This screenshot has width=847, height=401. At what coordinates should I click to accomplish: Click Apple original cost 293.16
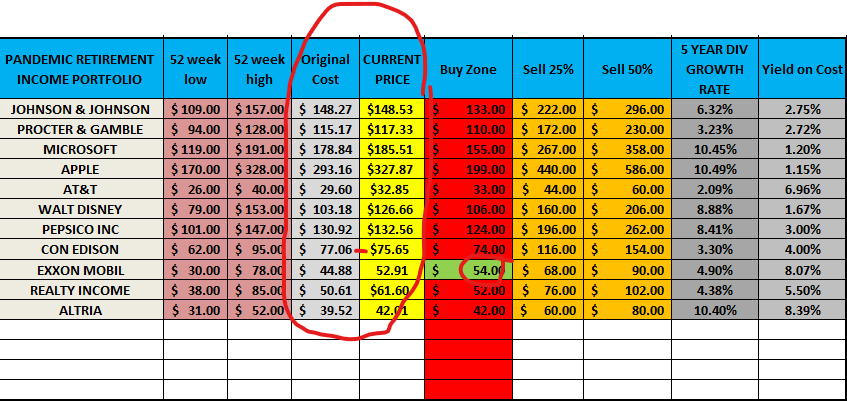(326, 170)
